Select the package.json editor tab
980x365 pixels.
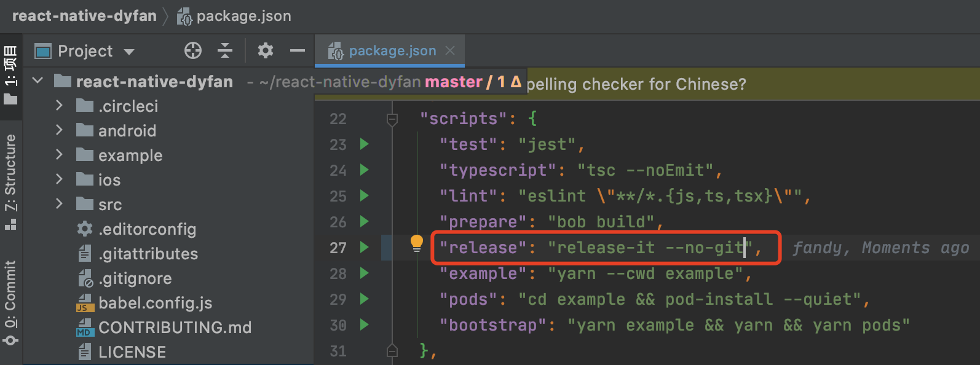tap(392, 51)
